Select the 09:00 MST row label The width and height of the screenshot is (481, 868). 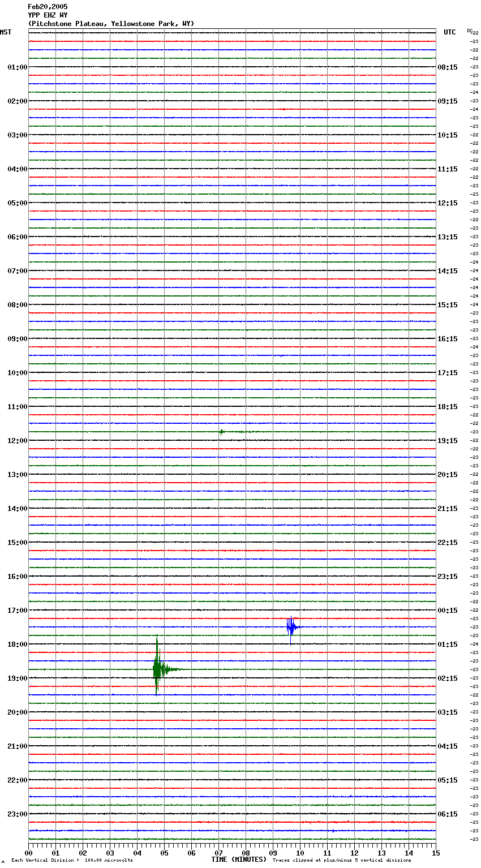tap(17, 338)
